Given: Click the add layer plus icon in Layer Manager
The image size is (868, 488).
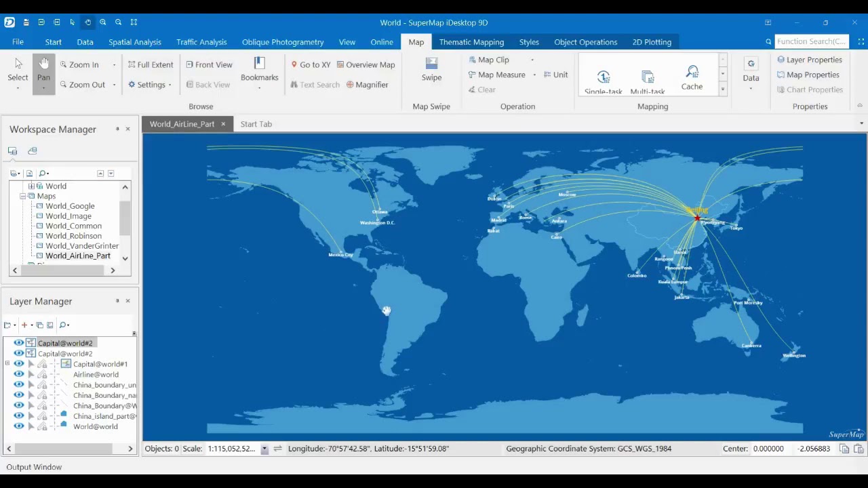Looking at the screenshot, I should [x=24, y=325].
